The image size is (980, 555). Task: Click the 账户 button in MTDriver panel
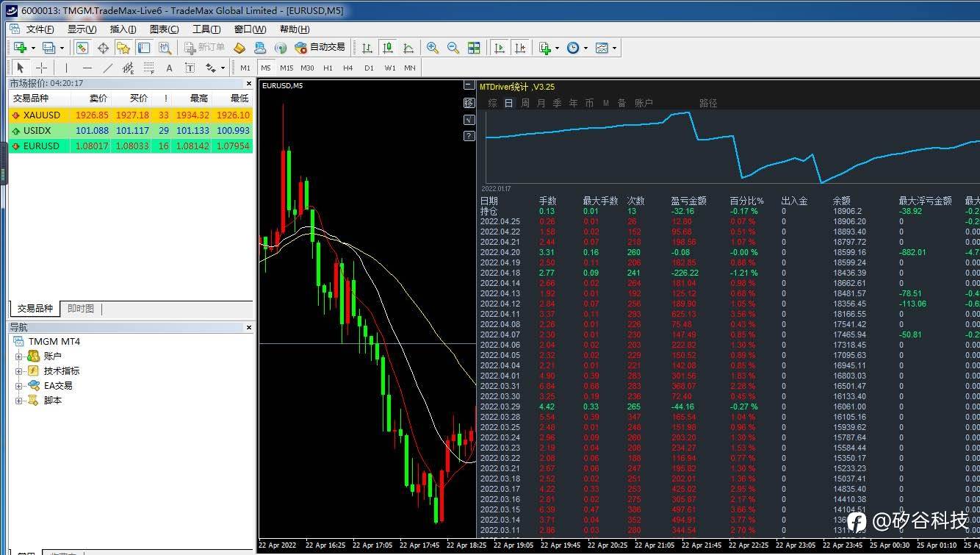pyautogui.click(x=644, y=104)
